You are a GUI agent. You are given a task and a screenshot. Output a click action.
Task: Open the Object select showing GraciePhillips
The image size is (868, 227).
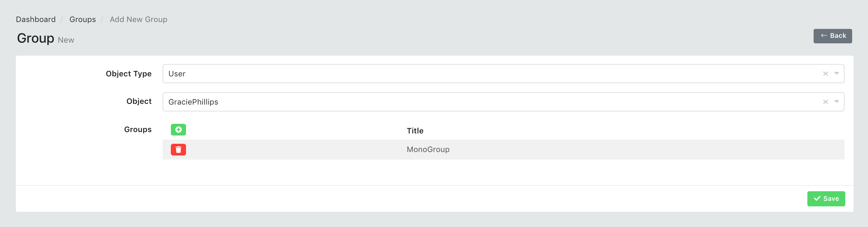click(503, 102)
